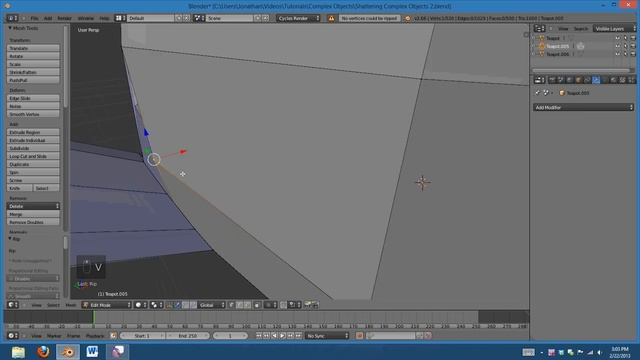The image size is (640, 360).
Task: Click the OpenGL render image icon
Action: [308, 305]
